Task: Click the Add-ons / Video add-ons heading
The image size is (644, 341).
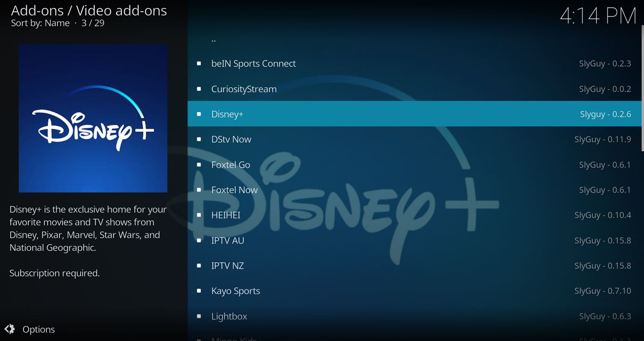Action: [x=89, y=10]
